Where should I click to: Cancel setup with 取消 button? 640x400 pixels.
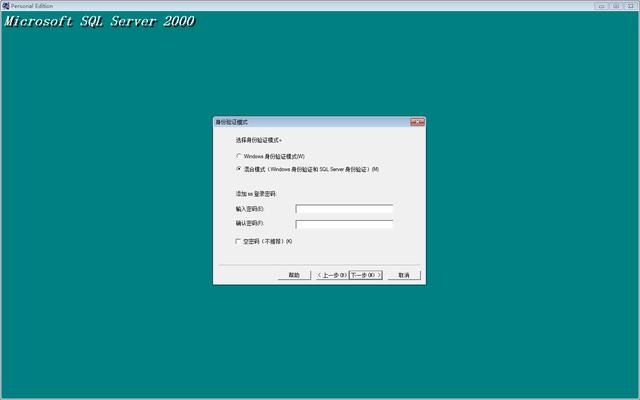click(404, 275)
